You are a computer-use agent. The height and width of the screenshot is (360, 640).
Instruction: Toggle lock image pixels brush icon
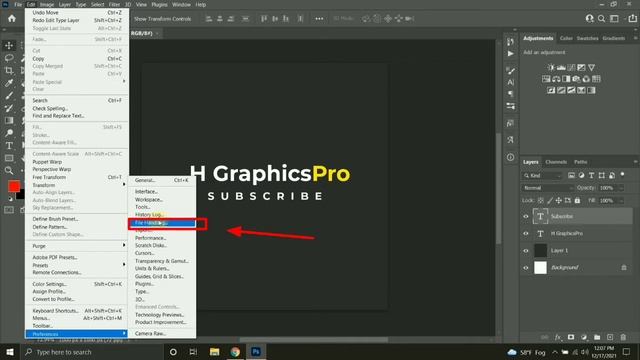(550, 200)
